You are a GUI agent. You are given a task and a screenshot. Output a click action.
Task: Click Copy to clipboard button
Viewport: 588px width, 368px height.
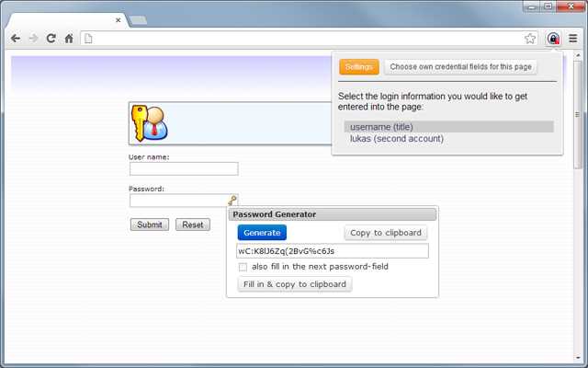pyautogui.click(x=386, y=233)
